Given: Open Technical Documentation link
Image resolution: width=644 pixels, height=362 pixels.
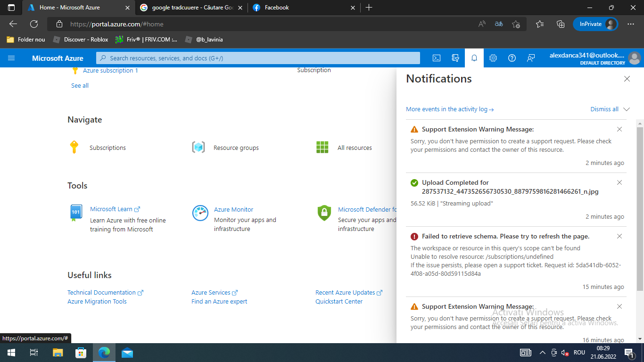Looking at the screenshot, I should pos(105,293).
